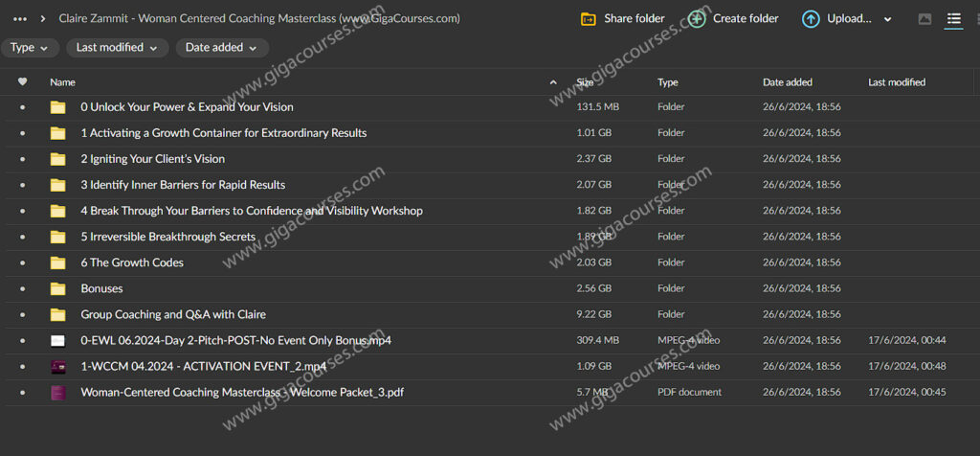Toggle favourite dot for Igniting Your Client's Vision
This screenshot has height=456, width=980.
tap(23, 159)
